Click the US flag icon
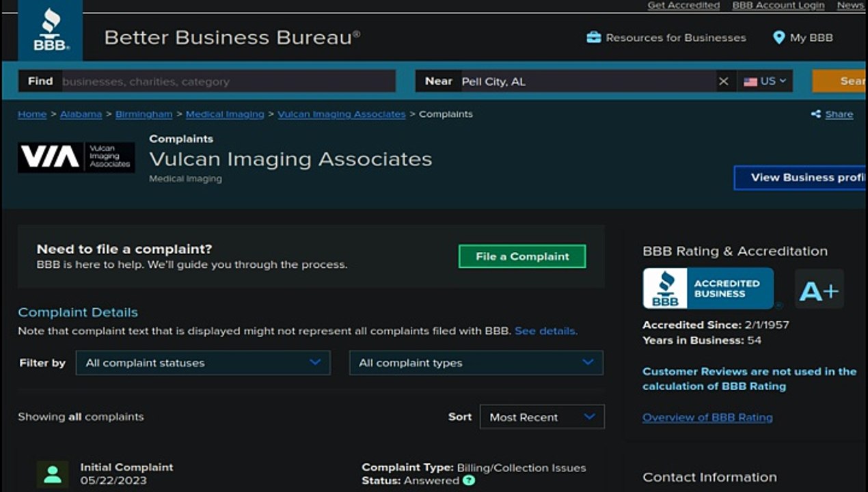This screenshot has height=492, width=868. 750,81
